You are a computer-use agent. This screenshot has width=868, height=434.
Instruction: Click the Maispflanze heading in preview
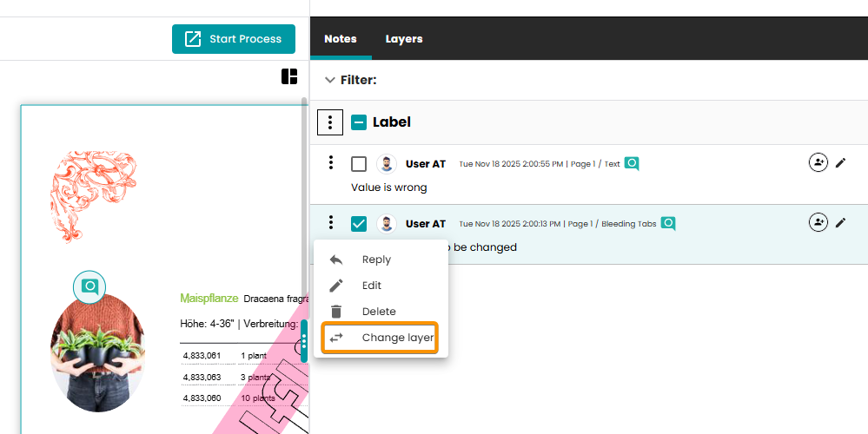[x=209, y=299]
